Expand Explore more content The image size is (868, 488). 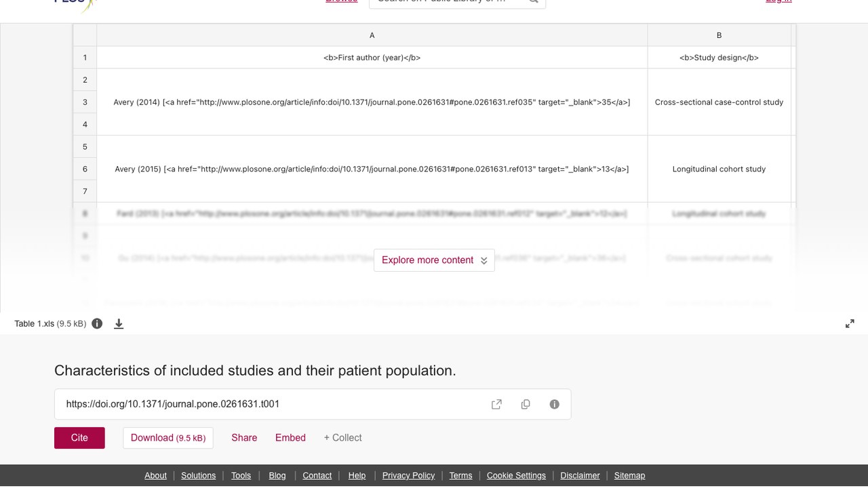pos(434,260)
